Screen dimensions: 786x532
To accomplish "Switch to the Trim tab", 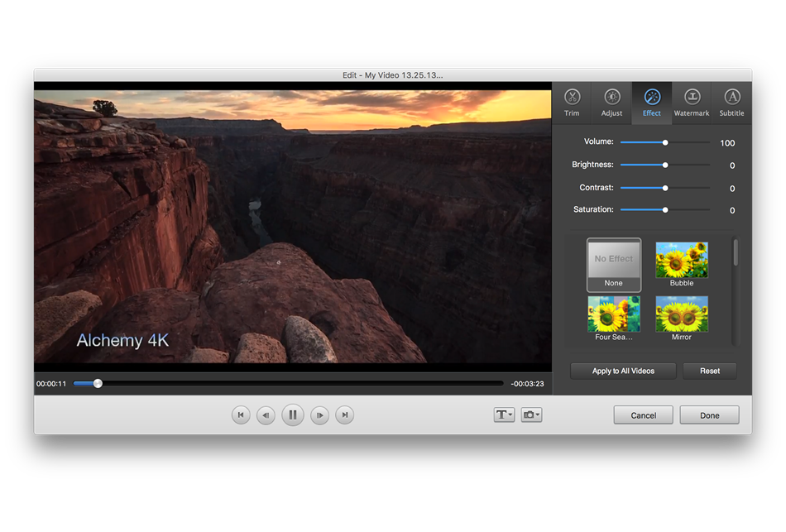I will pyautogui.click(x=572, y=101).
